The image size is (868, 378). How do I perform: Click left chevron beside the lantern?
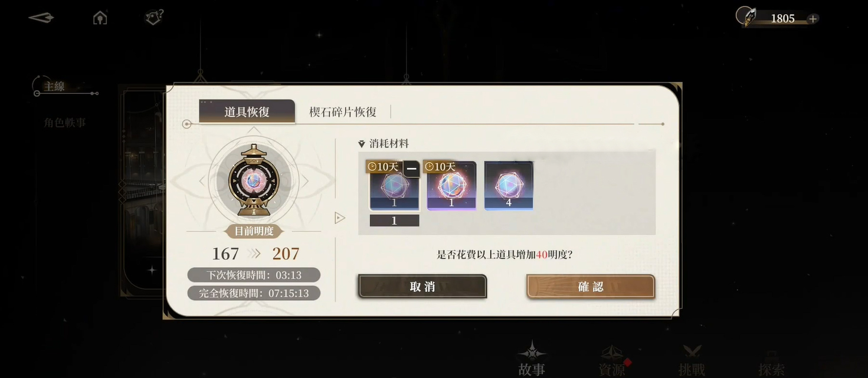click(202, 181)
